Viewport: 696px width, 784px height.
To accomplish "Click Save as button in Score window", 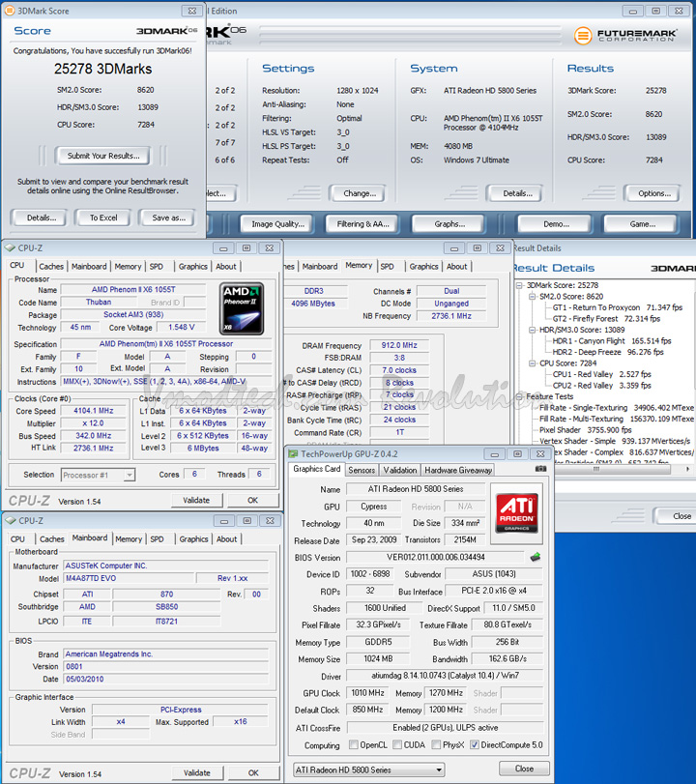I will pyautogui.click(x=168, y=218).
